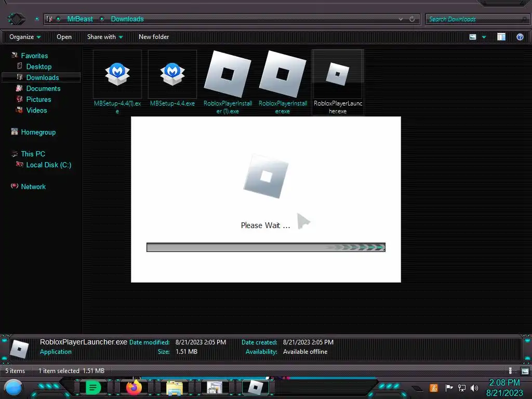Select RobloxPlayerInstaller.exe file icon
Image resolution: width=532 pixels, height=399 pixels.
tap(283, 74)
